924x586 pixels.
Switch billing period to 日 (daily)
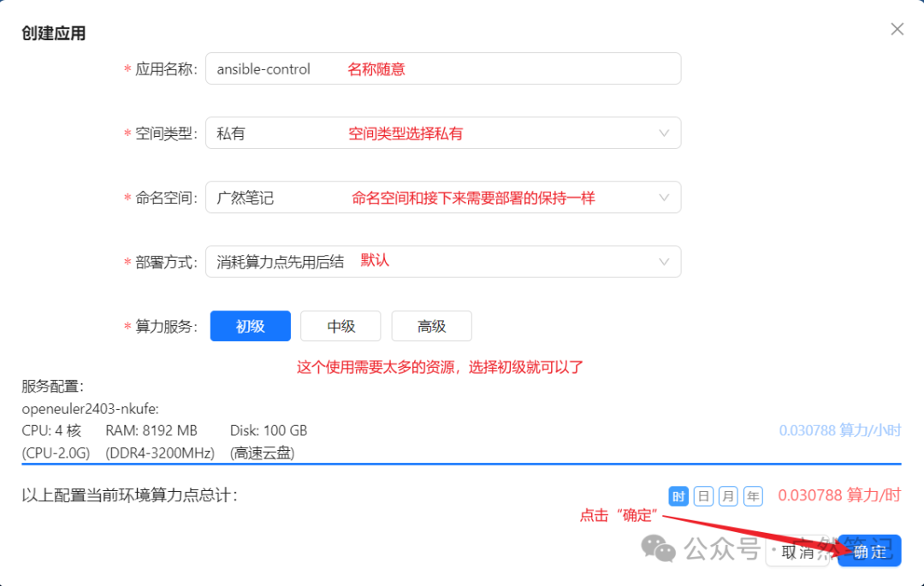703,496
